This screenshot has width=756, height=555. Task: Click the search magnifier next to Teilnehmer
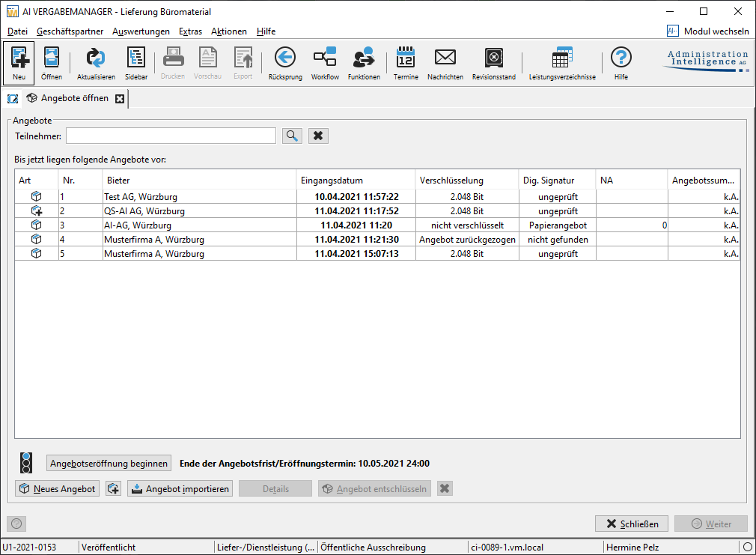292,136
